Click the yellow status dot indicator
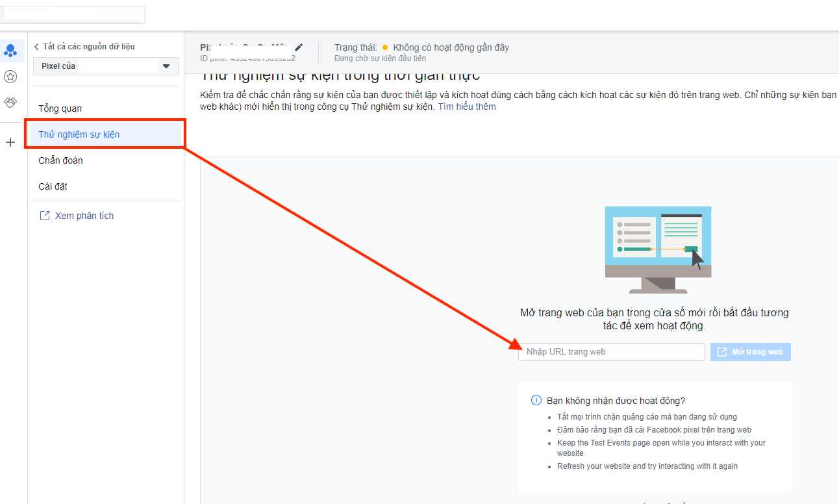This screenshot has height=504, width=839. 385,47
